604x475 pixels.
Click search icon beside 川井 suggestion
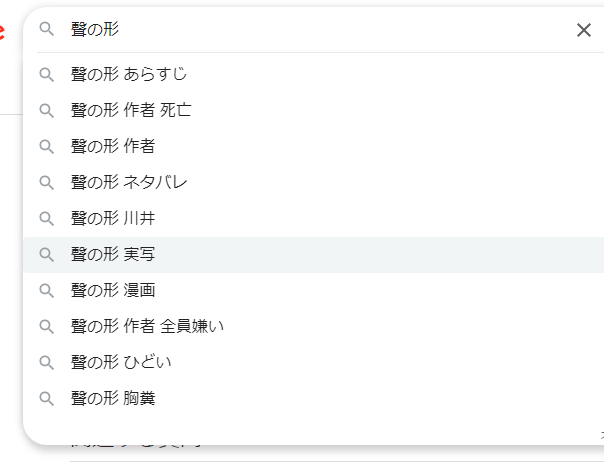(46, 218)
